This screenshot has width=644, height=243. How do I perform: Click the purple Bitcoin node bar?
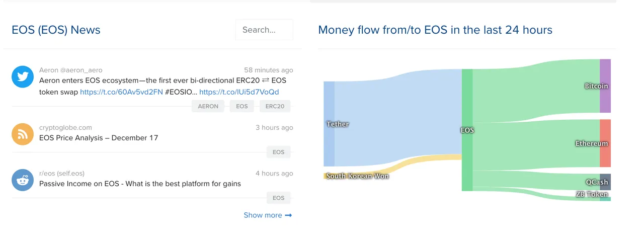coord(605,86)
